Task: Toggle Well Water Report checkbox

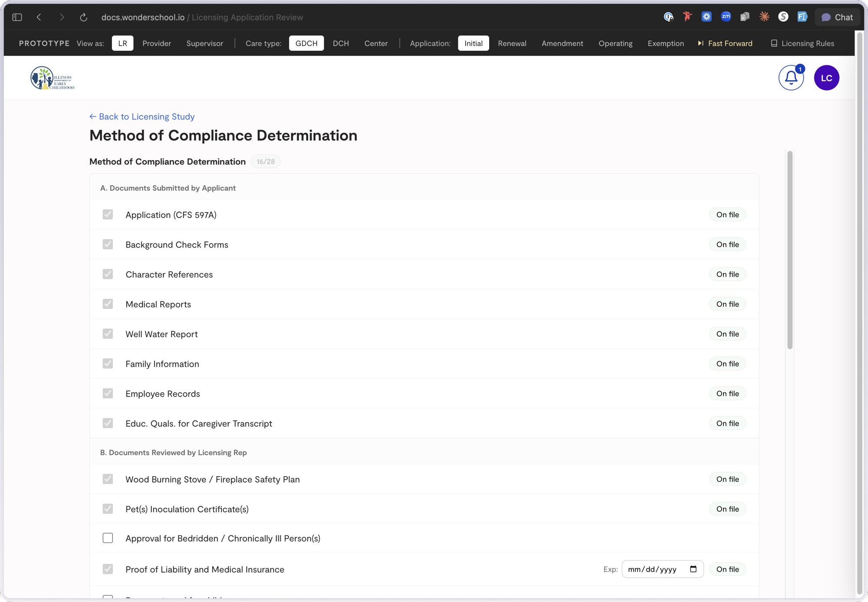Action: click(x=108, y=334)
